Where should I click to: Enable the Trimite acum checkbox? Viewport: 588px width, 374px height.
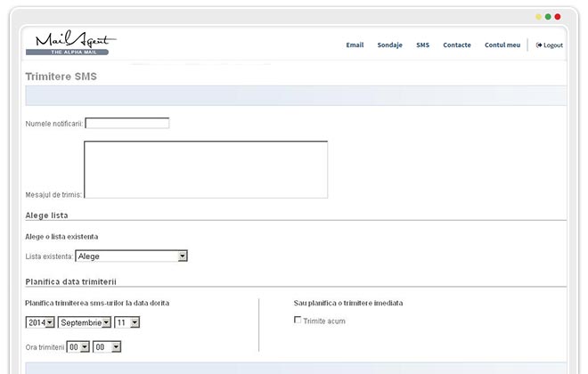click(x=298, y=321)
